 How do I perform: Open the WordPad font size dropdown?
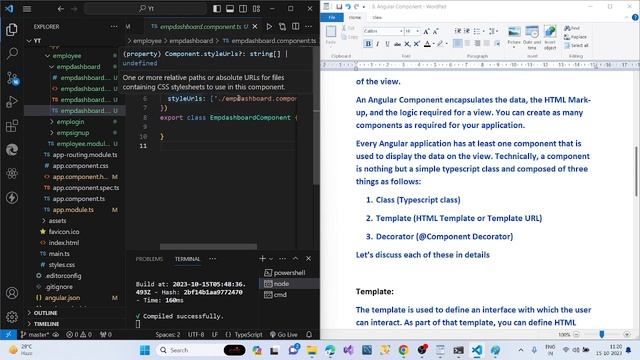coord(417,31)
